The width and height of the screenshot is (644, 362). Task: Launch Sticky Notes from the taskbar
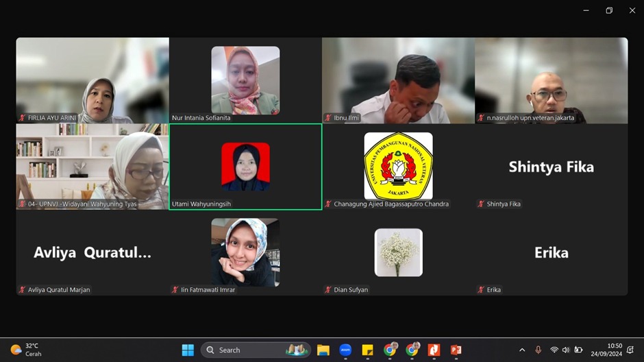[367, 350]
